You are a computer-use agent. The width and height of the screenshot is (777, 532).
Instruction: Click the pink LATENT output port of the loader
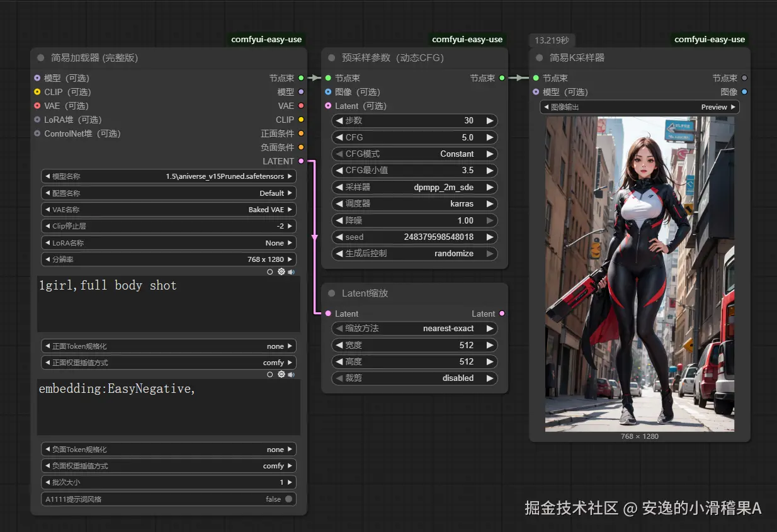(x=301, y=161)
